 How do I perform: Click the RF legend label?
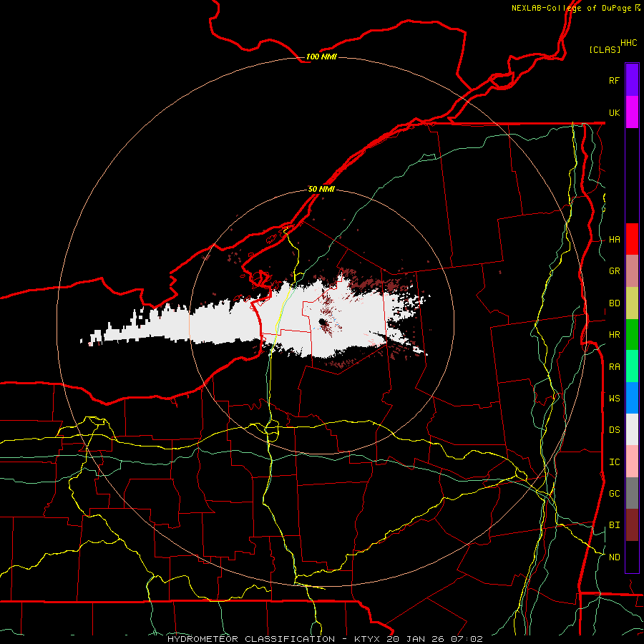pos(614,80)
